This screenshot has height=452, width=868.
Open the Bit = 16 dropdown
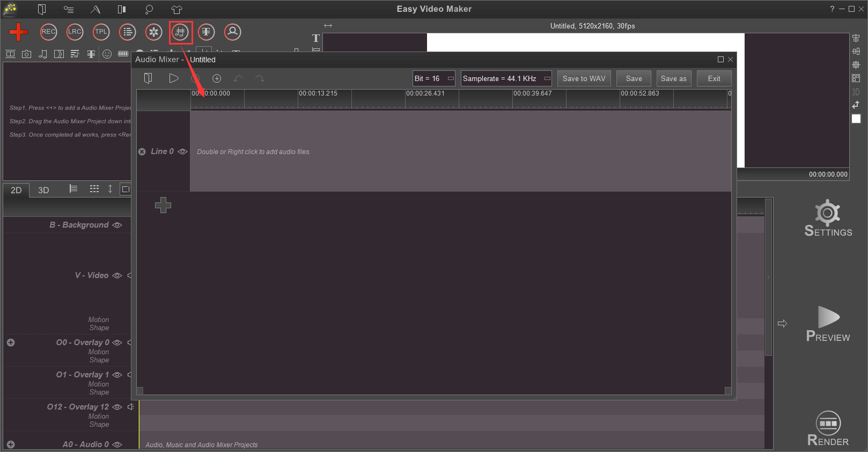pyautogui.click(x=434, y=78)
